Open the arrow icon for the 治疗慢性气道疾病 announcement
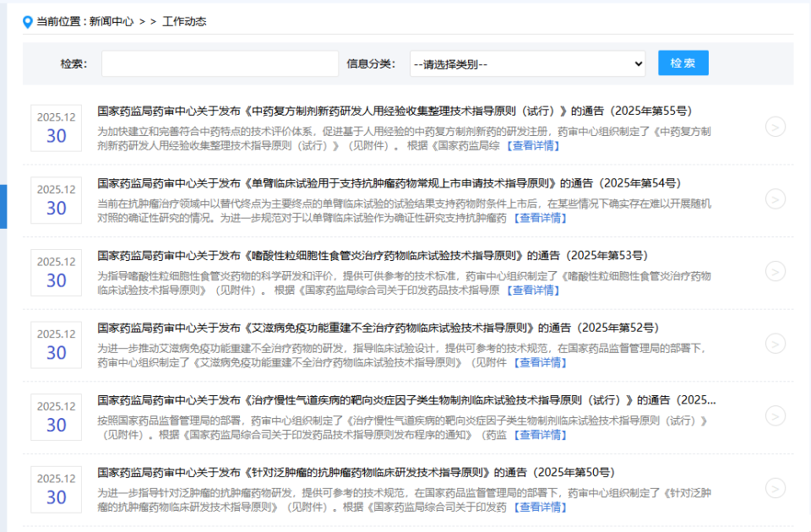The height and width of the screenshot is (532, 811). [x=774, y=415]
